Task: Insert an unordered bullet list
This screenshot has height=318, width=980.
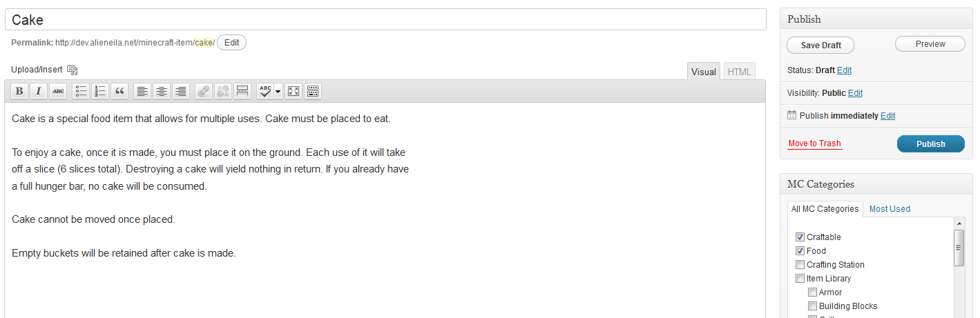Action: (x=81, y=91)
